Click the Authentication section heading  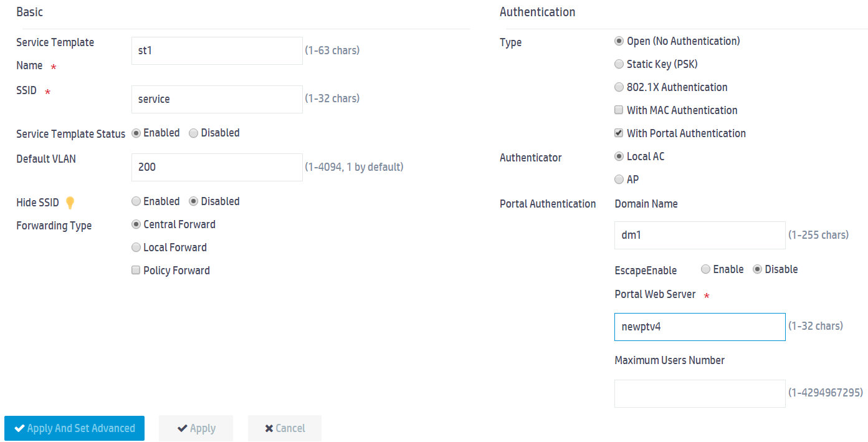tap(538, 12)
